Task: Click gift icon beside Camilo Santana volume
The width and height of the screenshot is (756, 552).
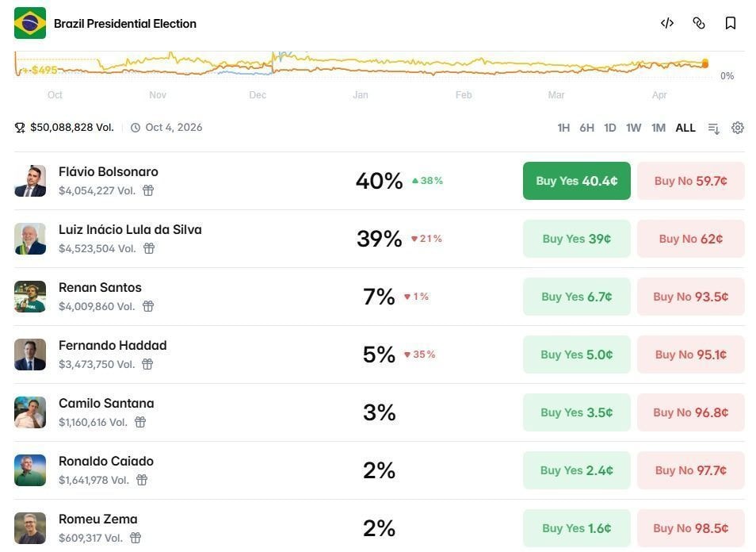Action: pos(140,422)
